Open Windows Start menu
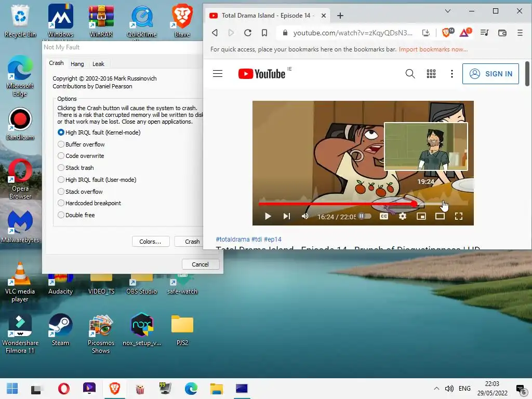Viewport: 532px width, 399px height. coord(12,389)
